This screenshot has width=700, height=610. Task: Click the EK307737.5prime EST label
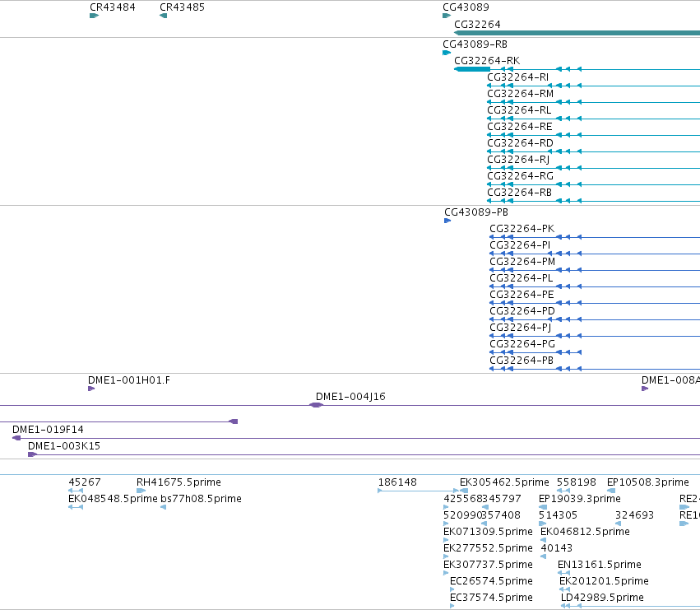click(x=488, y=565)
